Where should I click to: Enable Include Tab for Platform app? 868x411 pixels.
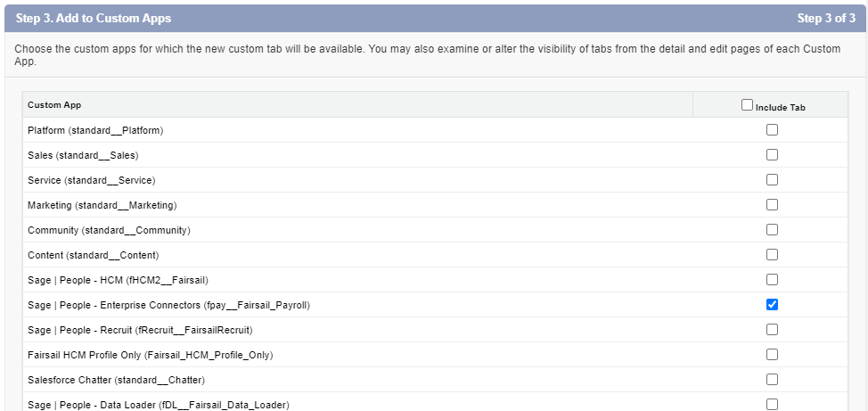pos(772,130)
